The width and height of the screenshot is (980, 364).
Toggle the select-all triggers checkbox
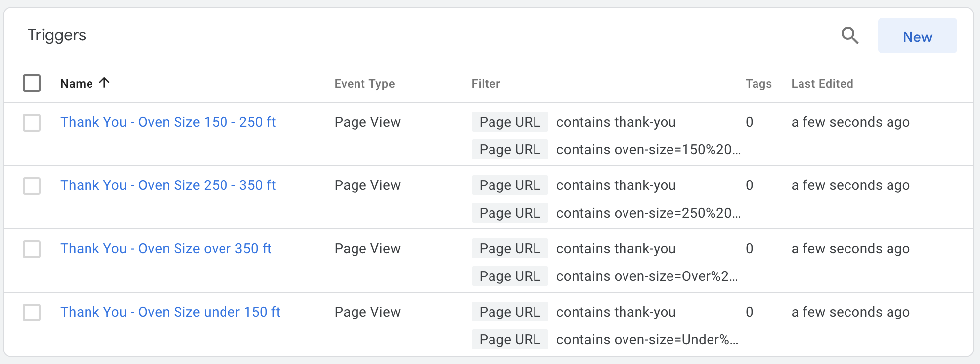pos(32,83)
